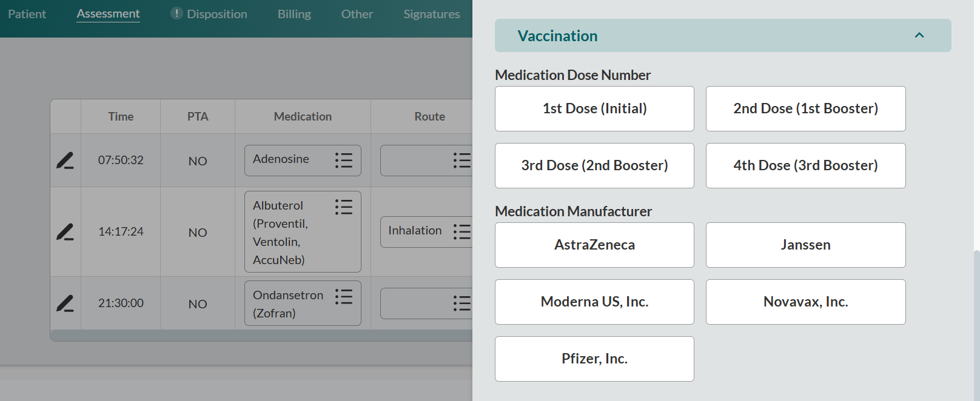Viewport: 980px width, 401px height.
Task: Choose Pfizer, Inc. as manufacturer
Action: [x=594, y=359]
